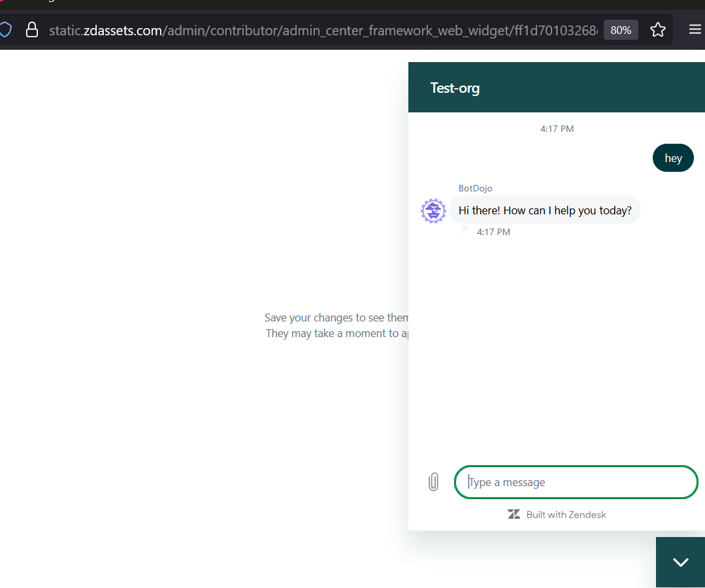The width and height of the screenshot is (705, 588).
Task: Click the Zendesk logo icon
Action: point(514,515)
